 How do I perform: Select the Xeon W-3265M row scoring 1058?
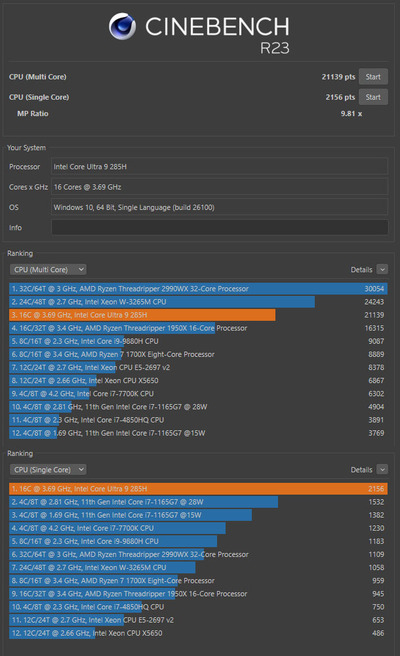coord(198,567)
